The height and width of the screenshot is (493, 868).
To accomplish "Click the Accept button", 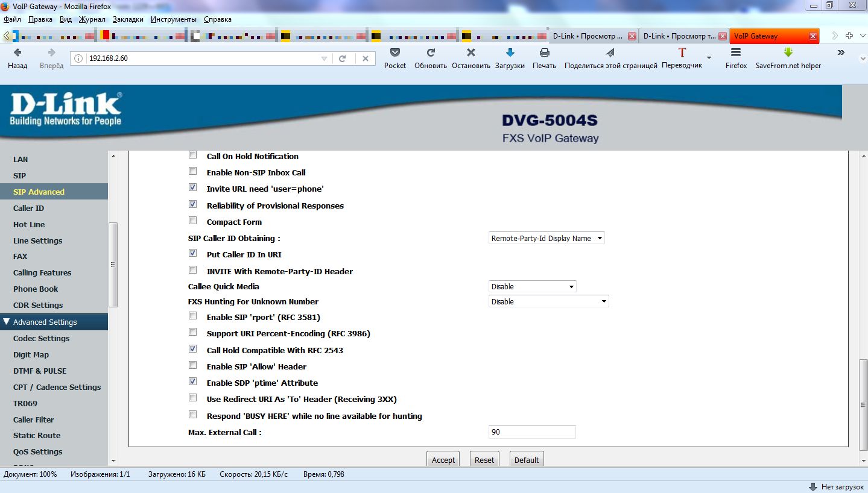I will pyautogui.click(x=443, y=459).
